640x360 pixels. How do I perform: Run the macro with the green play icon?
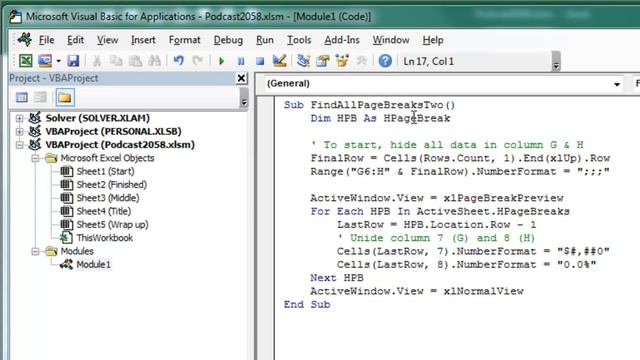coord(222,61)
